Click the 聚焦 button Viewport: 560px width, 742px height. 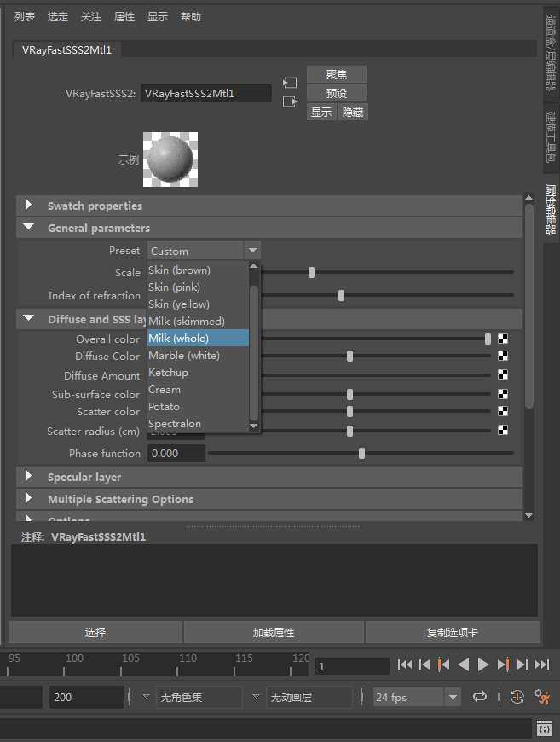tap(337, 74)
